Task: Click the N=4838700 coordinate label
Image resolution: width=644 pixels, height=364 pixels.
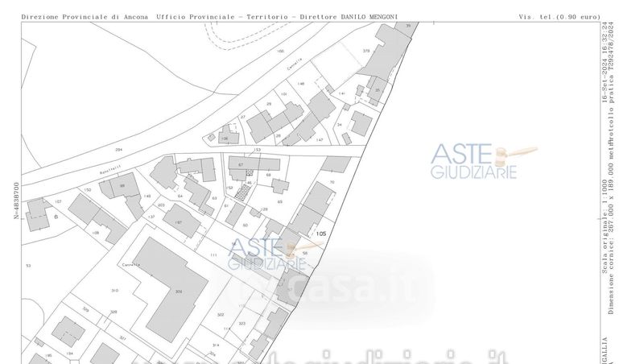Action: coord(15,201)
